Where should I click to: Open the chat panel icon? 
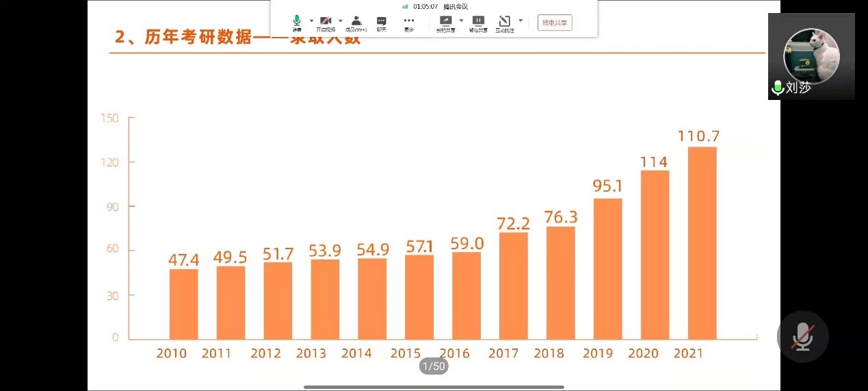click(382, 22)
